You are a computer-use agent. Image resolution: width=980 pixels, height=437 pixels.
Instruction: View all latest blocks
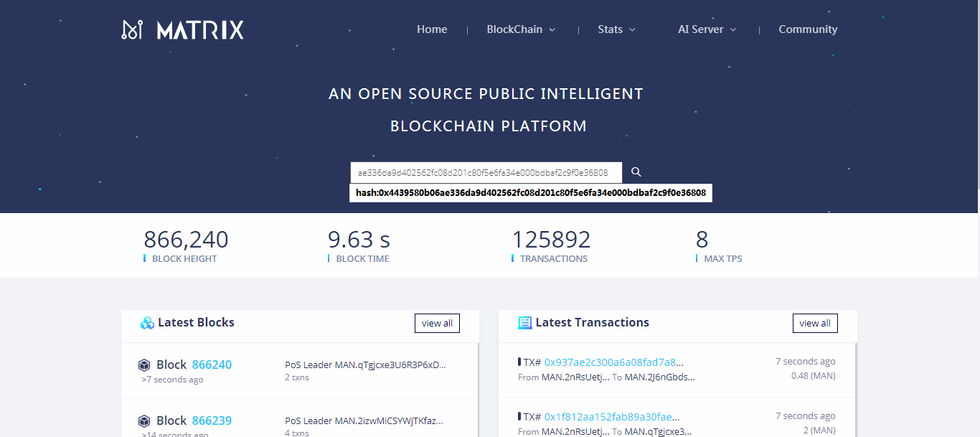click(x=437, y=323)
